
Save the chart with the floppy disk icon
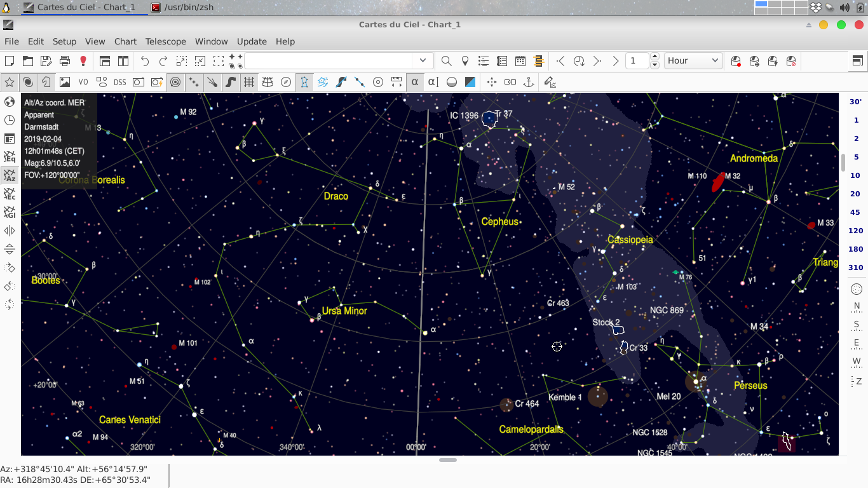point(46,61)
